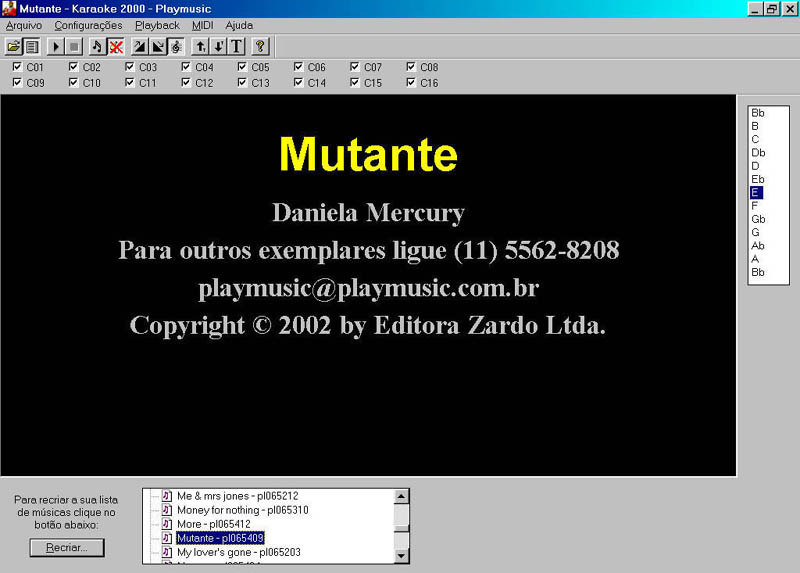
Task: Mute channel C09 checkbox
Action: point(17,82)
